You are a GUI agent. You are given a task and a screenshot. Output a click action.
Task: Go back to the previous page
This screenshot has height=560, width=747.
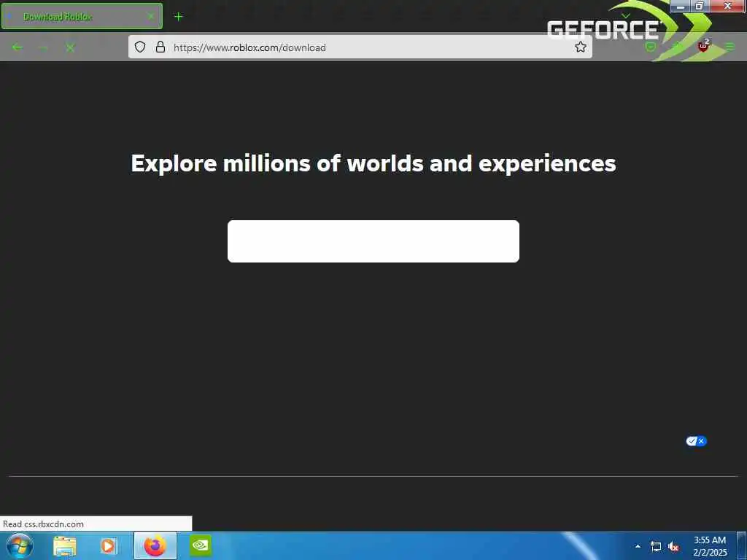pyautogui.click(x=18, y=47)
